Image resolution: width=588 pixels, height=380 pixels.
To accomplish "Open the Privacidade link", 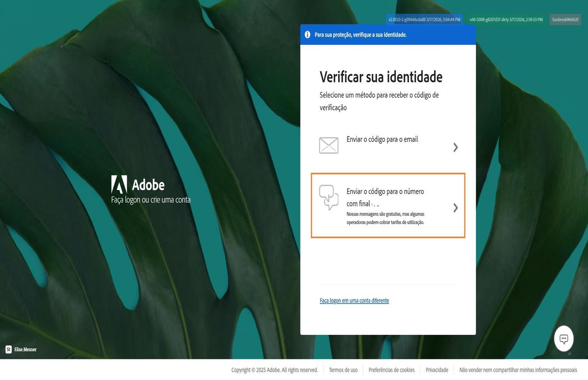I will click(437, 370).
